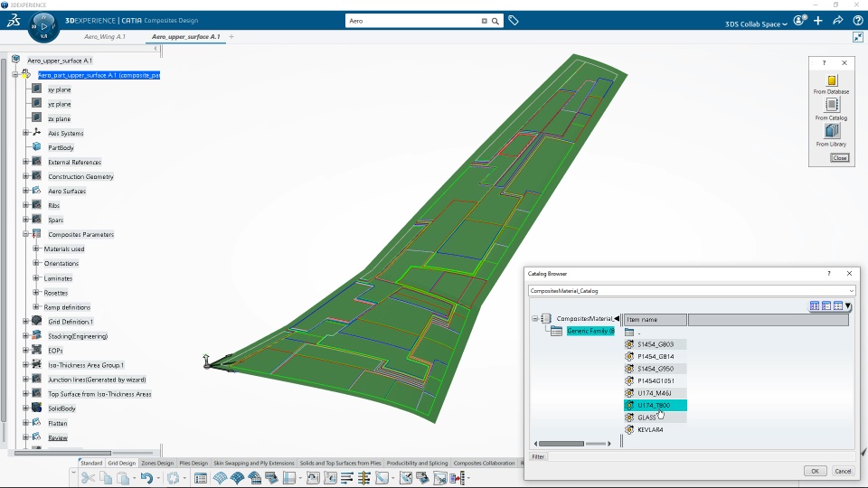This screenshot has width=868, height=488.
Task: Open the Producibility and Splicing tab
Action: point(417,463)
